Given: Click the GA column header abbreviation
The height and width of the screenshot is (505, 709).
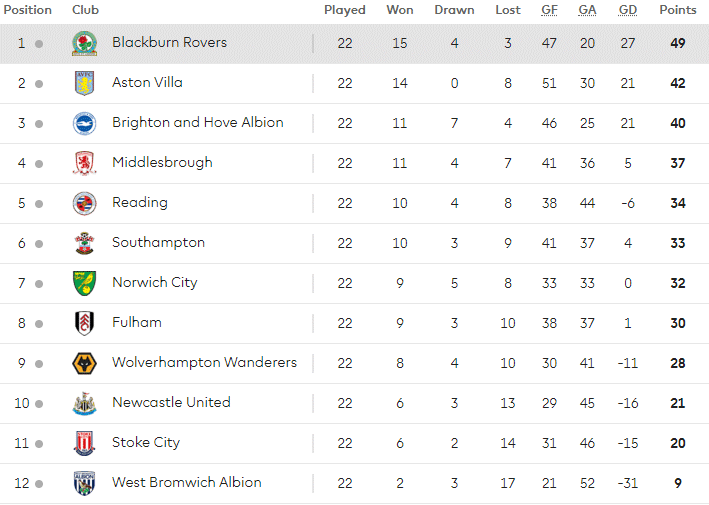Looking at the screenshot, I should 587,10.
